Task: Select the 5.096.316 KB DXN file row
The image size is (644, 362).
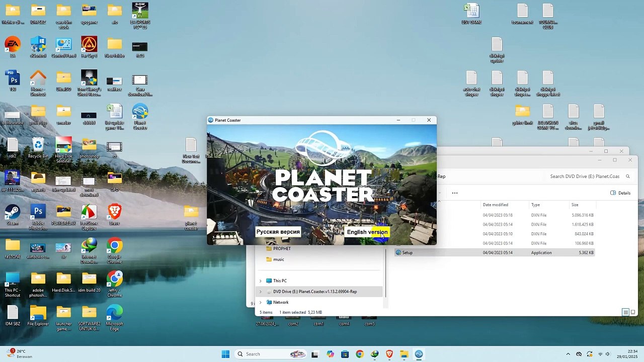Action: (494, 215)
